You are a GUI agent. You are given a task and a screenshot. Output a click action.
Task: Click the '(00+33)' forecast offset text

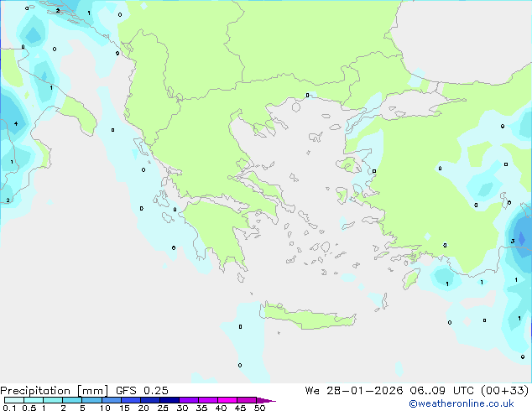[504, 391]
